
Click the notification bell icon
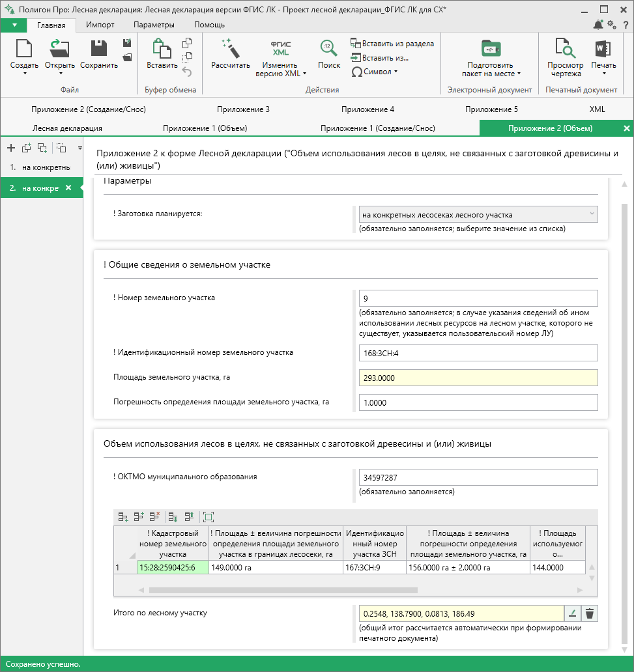(598, 25)
